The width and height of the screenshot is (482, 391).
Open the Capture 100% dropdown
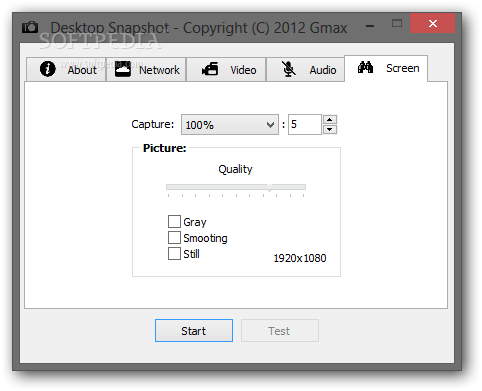230,125
